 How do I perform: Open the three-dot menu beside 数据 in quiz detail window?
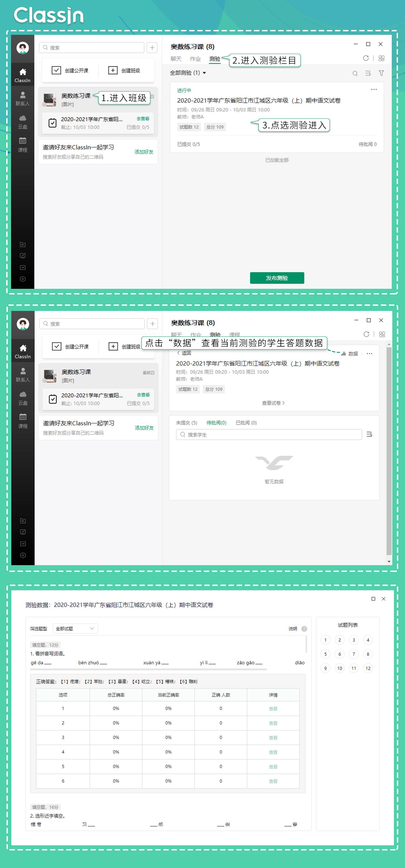369,354
